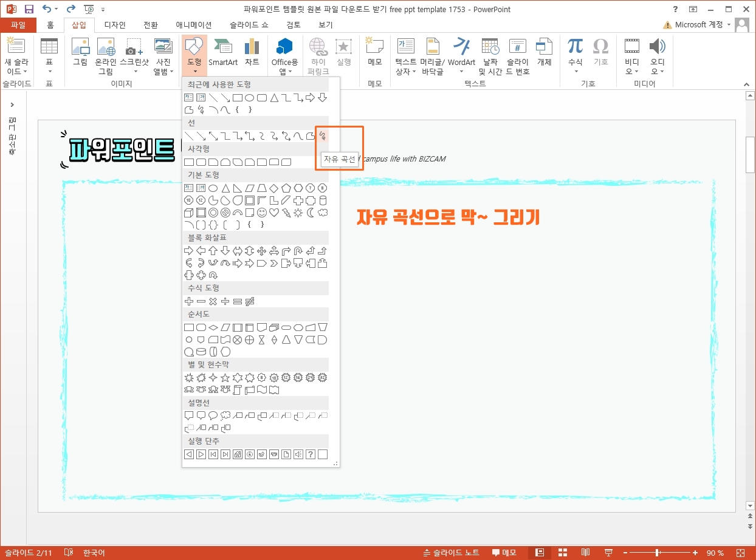Choose the Division sign equation shape
Viewport: 756px width, 560px height.
click(x=225, y=301)
